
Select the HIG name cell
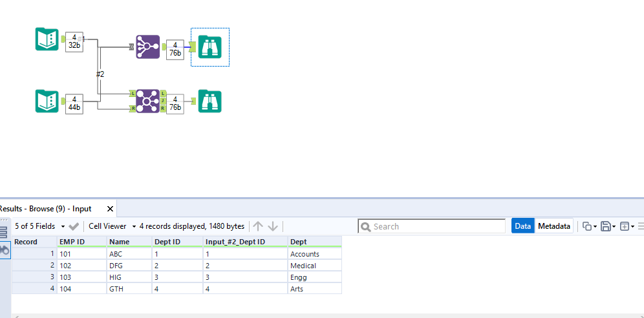click(x=129, y=277)
